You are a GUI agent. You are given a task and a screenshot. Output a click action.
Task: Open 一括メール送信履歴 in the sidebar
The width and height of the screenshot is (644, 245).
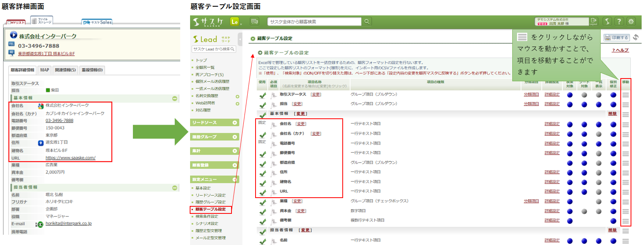[212, 89]
